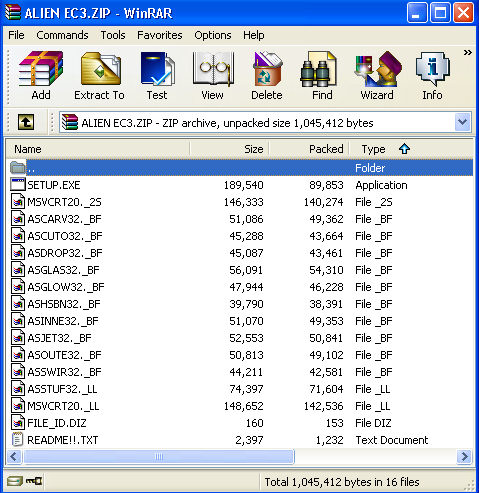The image size is (479, 493).
Task: Click the horizontal scrollbar thumb
Action: (159, 457)
